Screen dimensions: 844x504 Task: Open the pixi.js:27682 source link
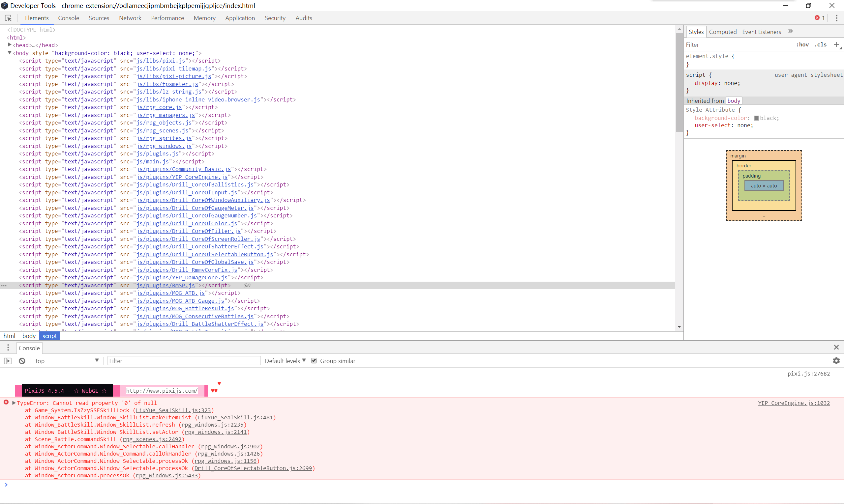click(x=808, y=374)
